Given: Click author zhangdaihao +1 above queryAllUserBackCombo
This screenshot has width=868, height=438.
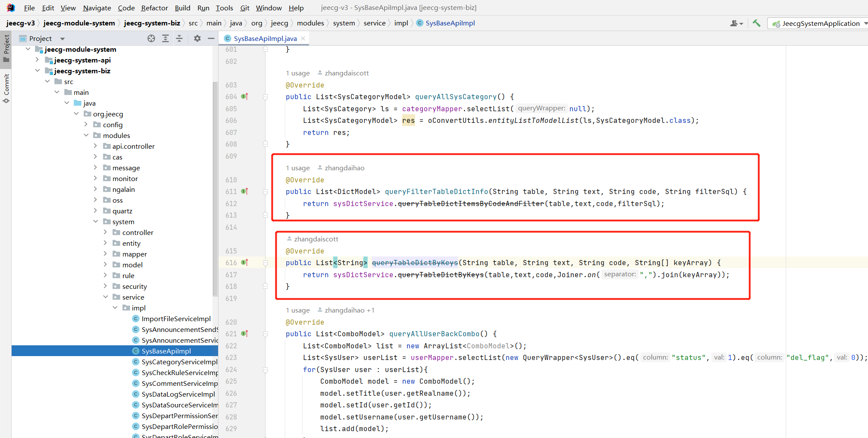Looking at the screenshot, I should (346, 310).
